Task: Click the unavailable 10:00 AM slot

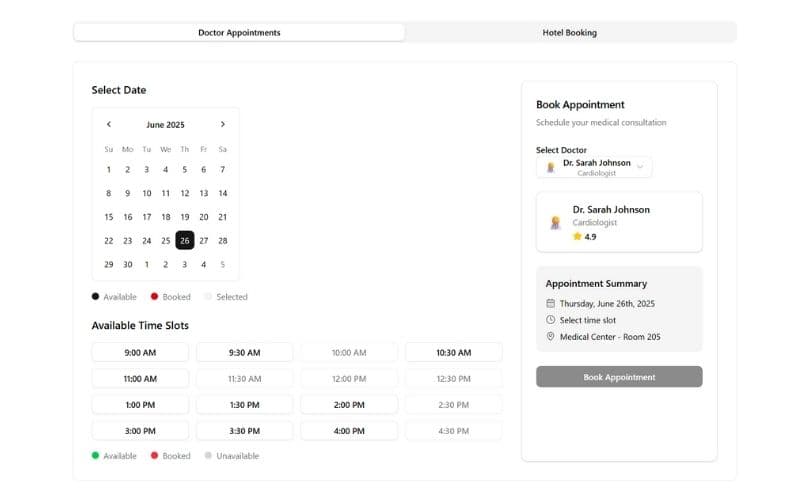Action: point(349,353)
